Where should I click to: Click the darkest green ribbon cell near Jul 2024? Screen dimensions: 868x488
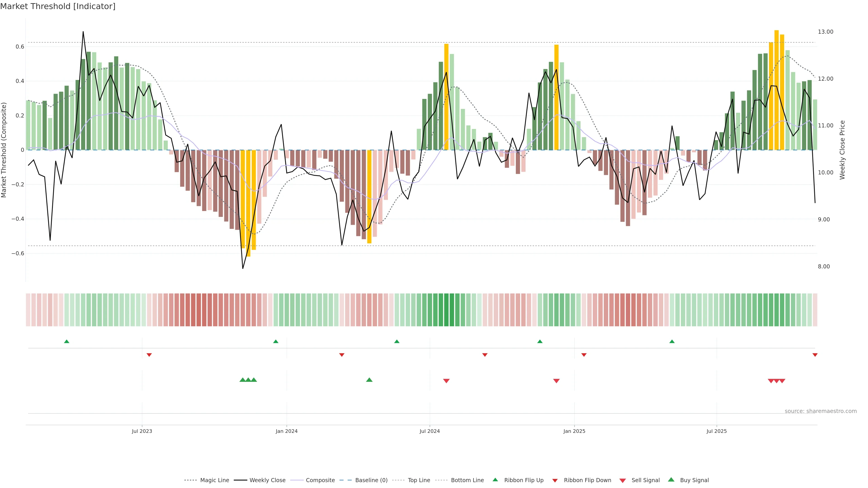coord(446,310)
